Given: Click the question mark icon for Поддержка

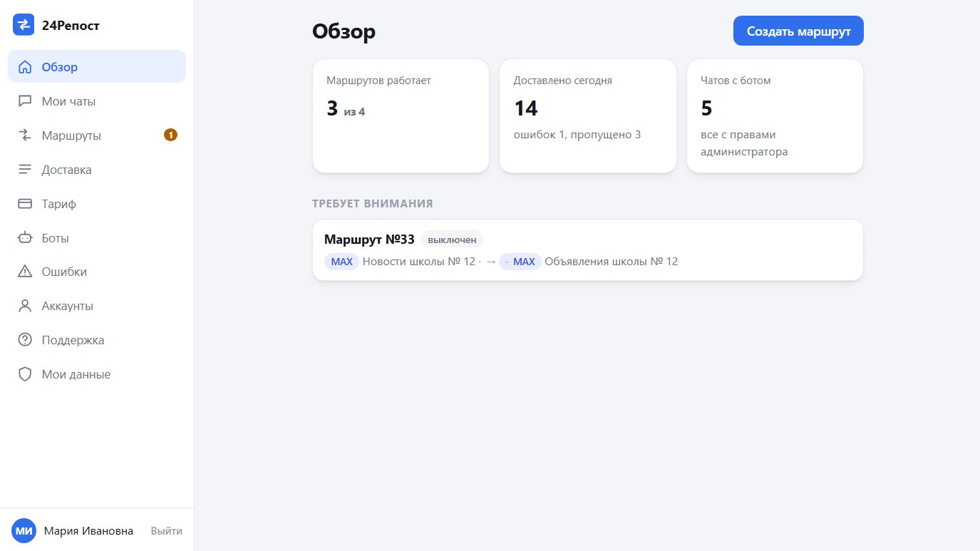Looking at the screenshot, I should click(25, 340).
